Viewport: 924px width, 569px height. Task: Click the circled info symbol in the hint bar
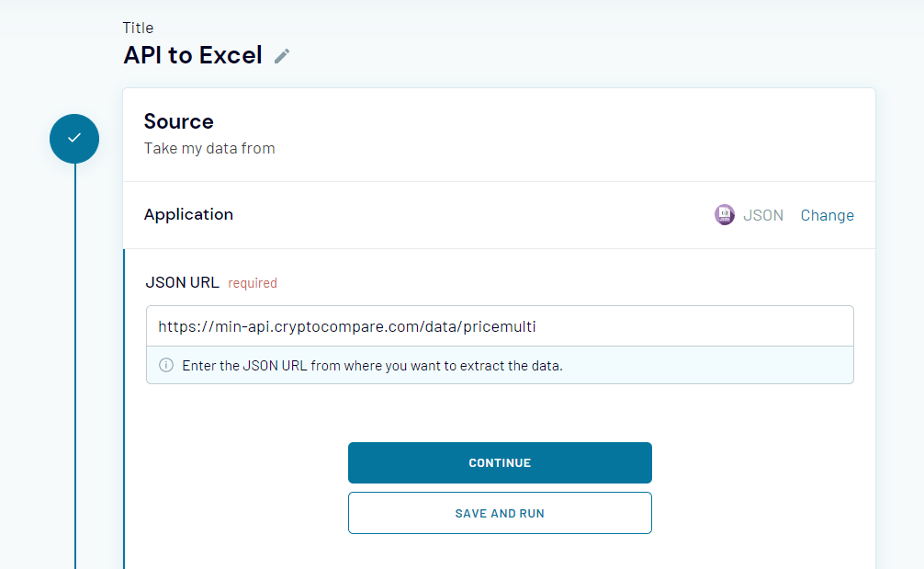(165, 365)
